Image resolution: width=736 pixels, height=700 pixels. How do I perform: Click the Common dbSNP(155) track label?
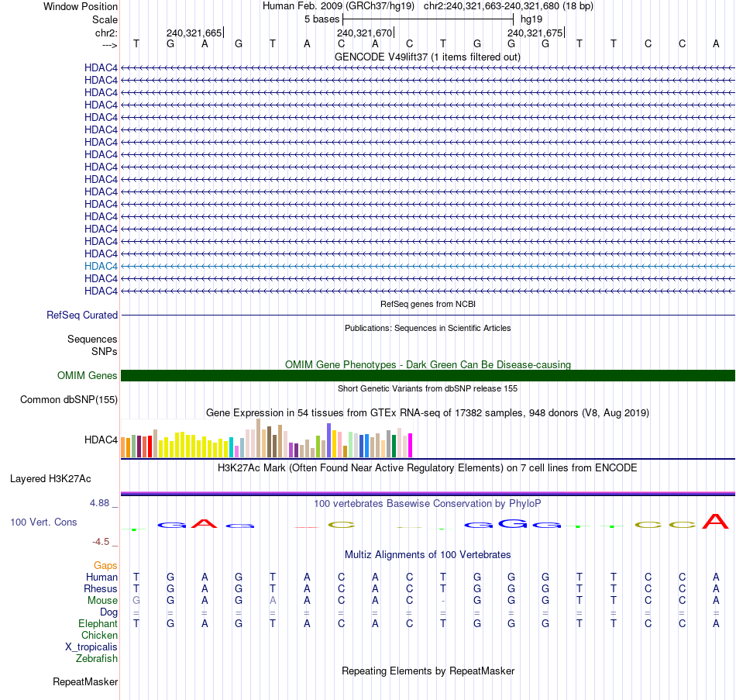69,400
